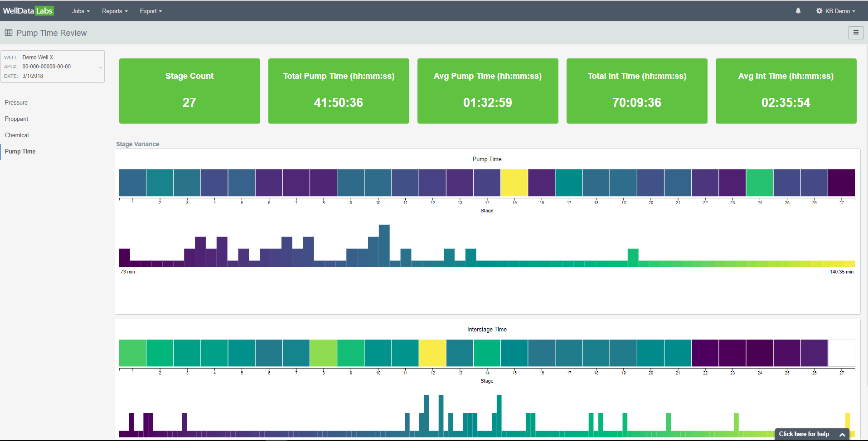Open the Jobs dropdown menu
Viewport: 868px width, 441px height.
[x=81, y=11]
